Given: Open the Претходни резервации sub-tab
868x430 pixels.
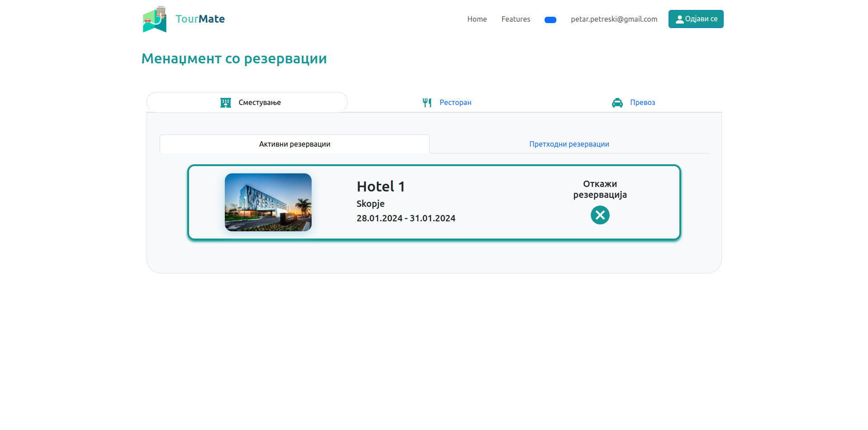Looking at the screenshot, I should tap(569, 144).
